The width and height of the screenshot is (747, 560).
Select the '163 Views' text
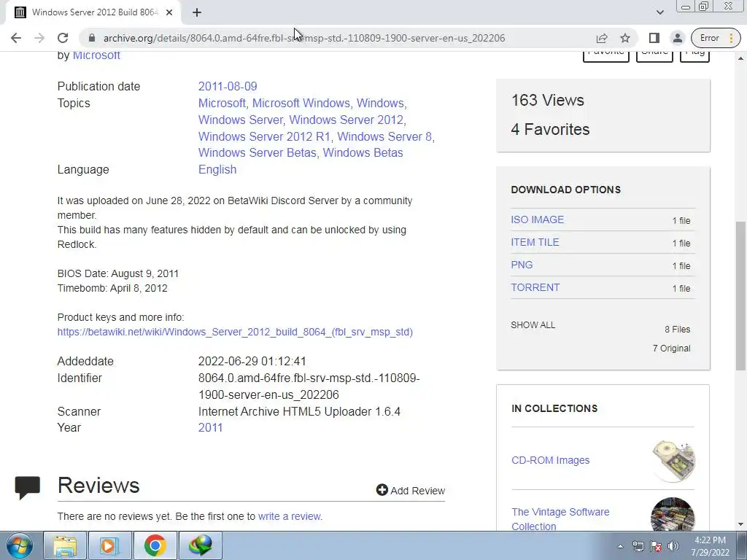click(x=547, y=100)
